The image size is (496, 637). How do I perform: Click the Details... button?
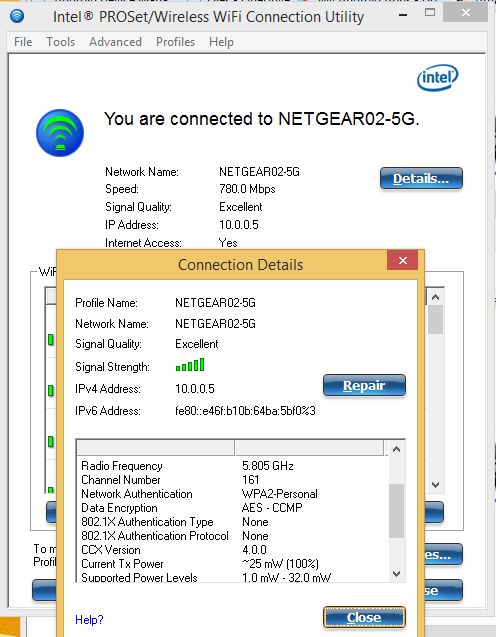point(421,178)
